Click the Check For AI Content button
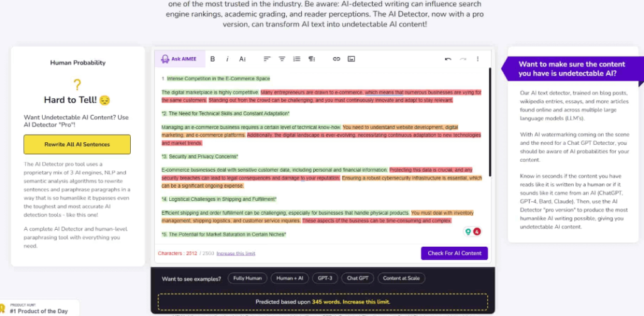Image resolution: width=644 pixels, height=316 pixels. point(454,253)
